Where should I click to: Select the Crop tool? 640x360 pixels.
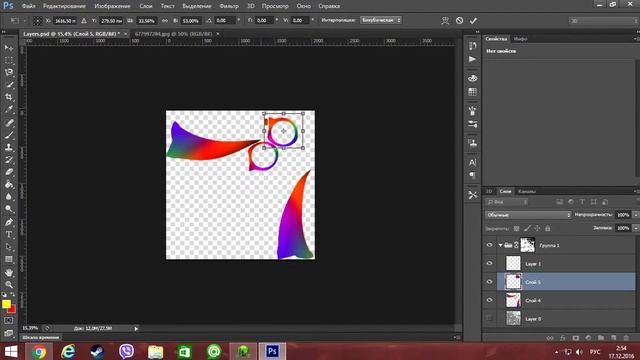pos(9,97)
